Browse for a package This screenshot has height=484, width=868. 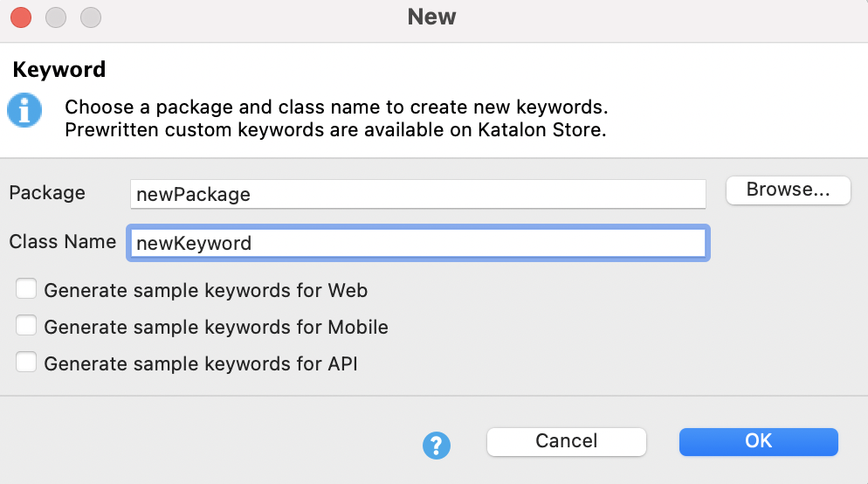788,190
